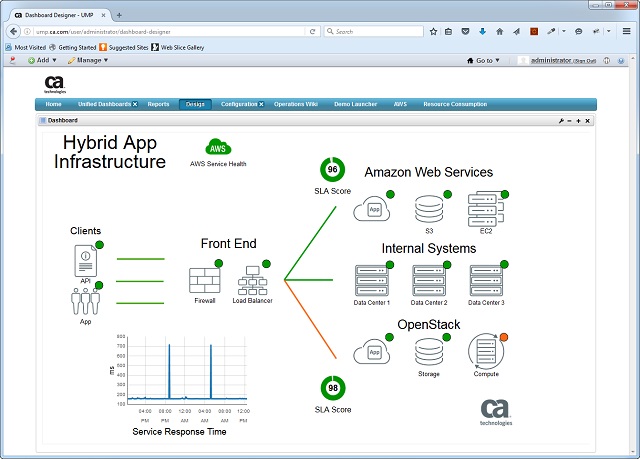Open the Operations Wiki tab
The image size is (640, 459).
tap(297, 104)
